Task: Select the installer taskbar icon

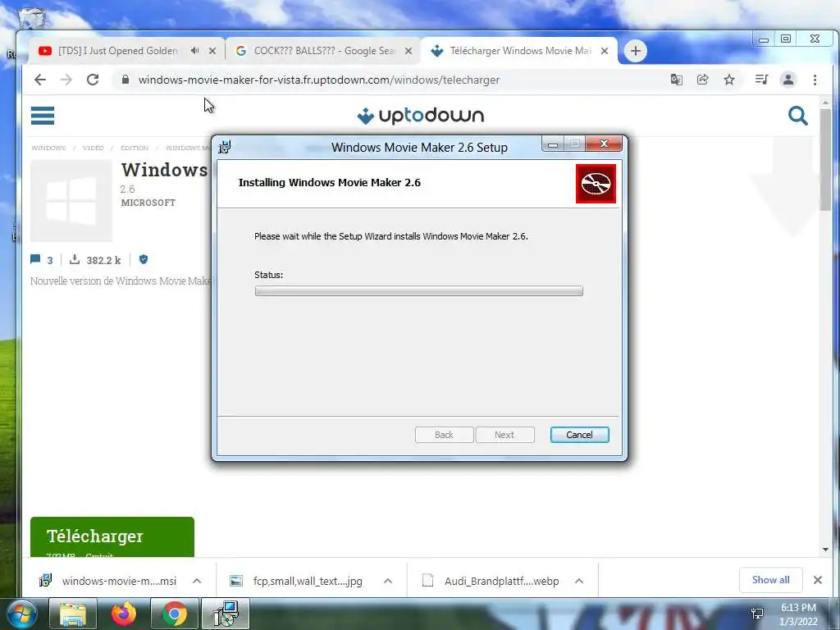Action: (x=225, y=614)
